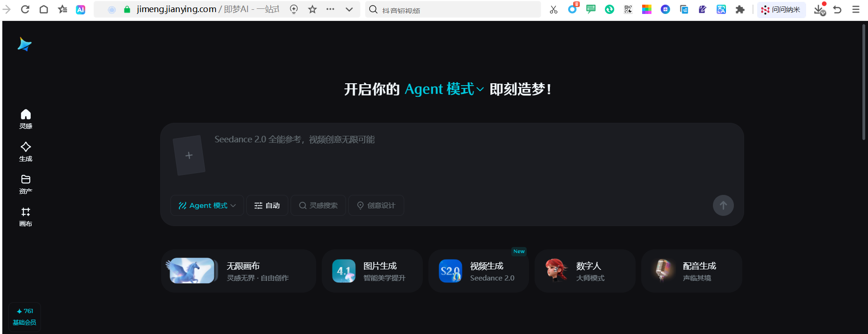This screenshot has width=868, height=334.
Task: Click the colorful grid extension icon
Action: tap(647, 9)
